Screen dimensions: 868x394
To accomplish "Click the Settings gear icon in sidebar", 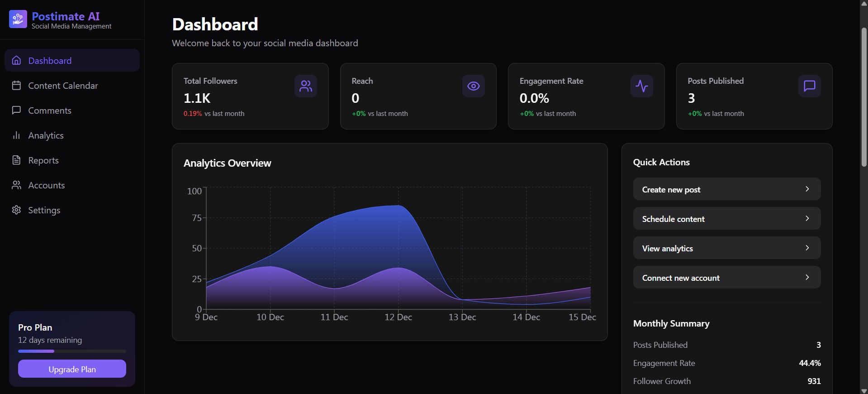I will (17, 210).
